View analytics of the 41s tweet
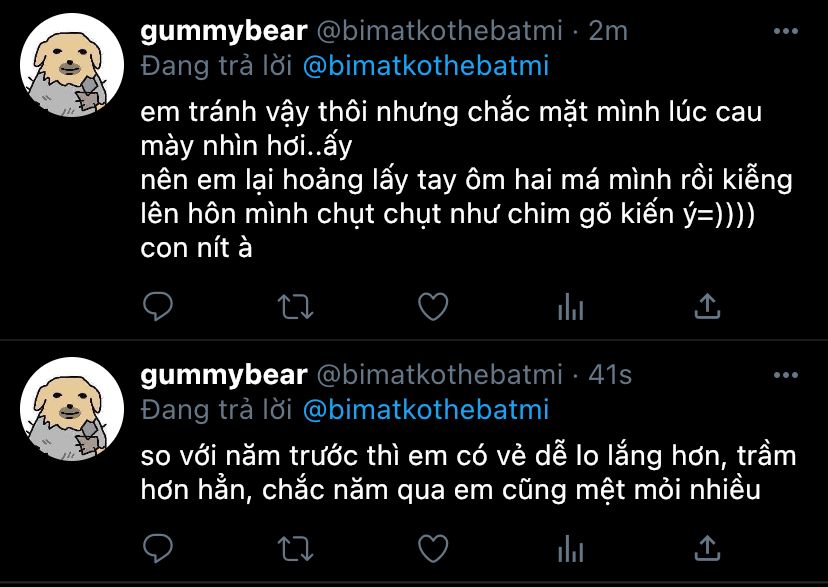Viewport: 828px width, 587px height. pyautogui.click(x=570, y=548)
